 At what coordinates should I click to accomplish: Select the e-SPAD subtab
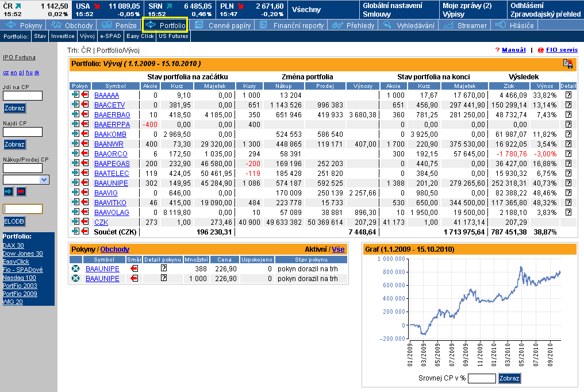click(110, 36)
